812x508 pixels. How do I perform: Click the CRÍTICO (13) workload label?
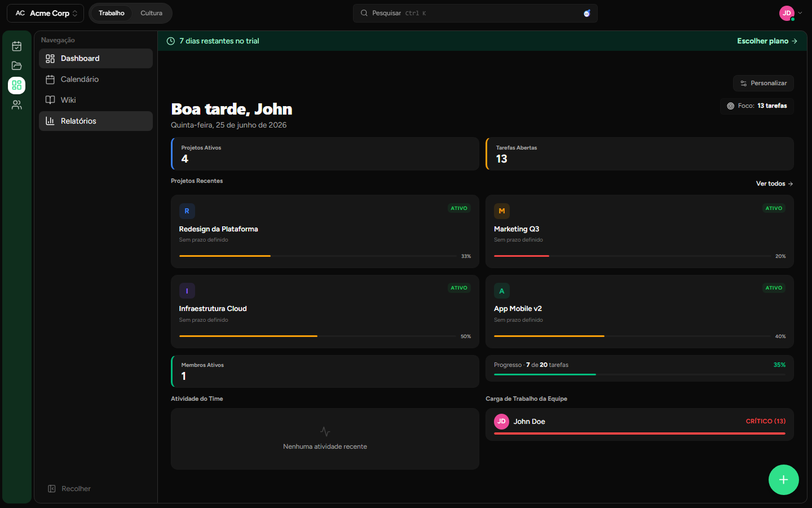click(x=766, y=422)
